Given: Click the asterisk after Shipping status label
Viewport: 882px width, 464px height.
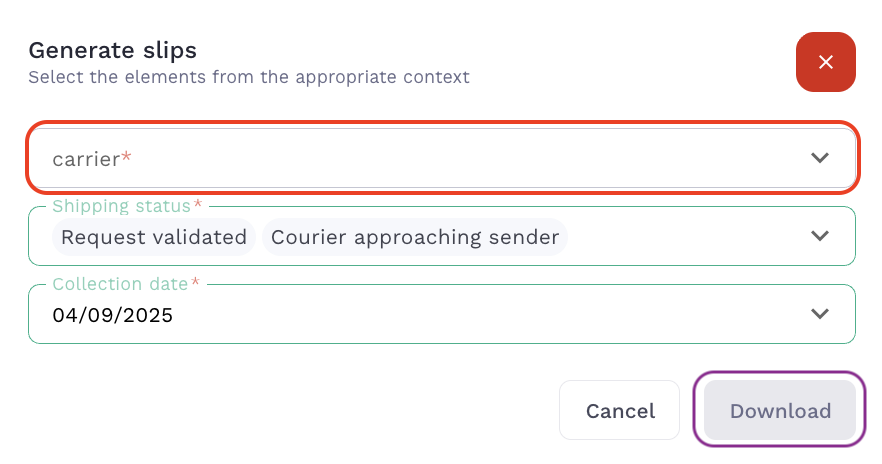Looking at the screenshot, I should pos(197,205).
